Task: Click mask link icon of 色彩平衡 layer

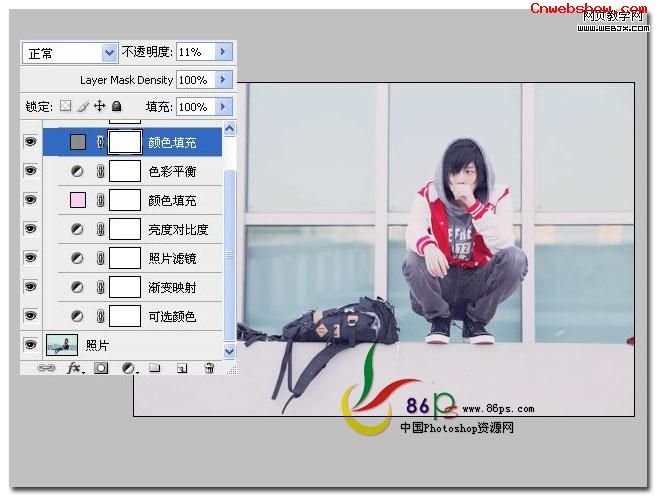Action: pos(100,171)
